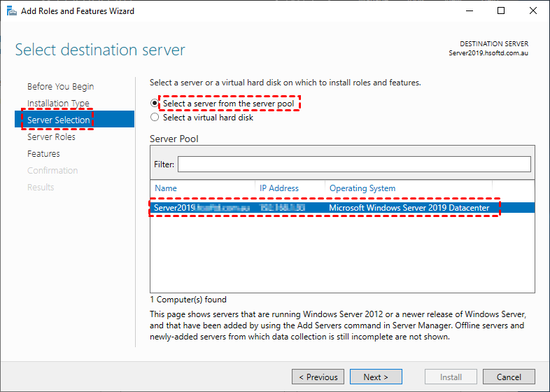The image size is (550, 392).
Task: Proceed with the Next button
Action: point(376,377)
